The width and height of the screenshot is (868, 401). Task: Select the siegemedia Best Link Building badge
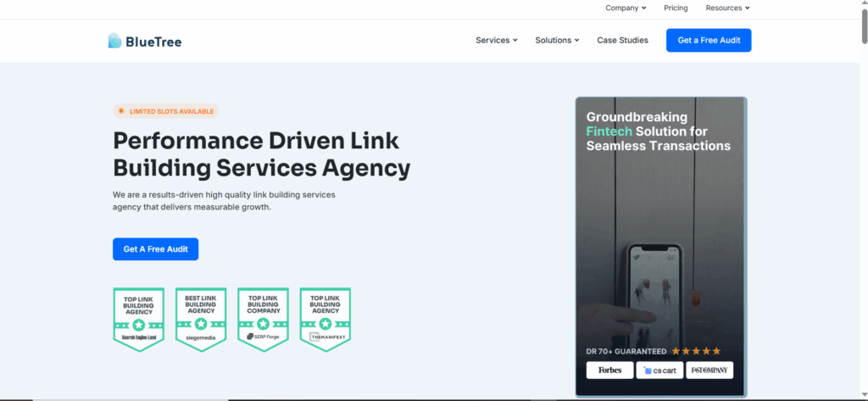(201, 320)
